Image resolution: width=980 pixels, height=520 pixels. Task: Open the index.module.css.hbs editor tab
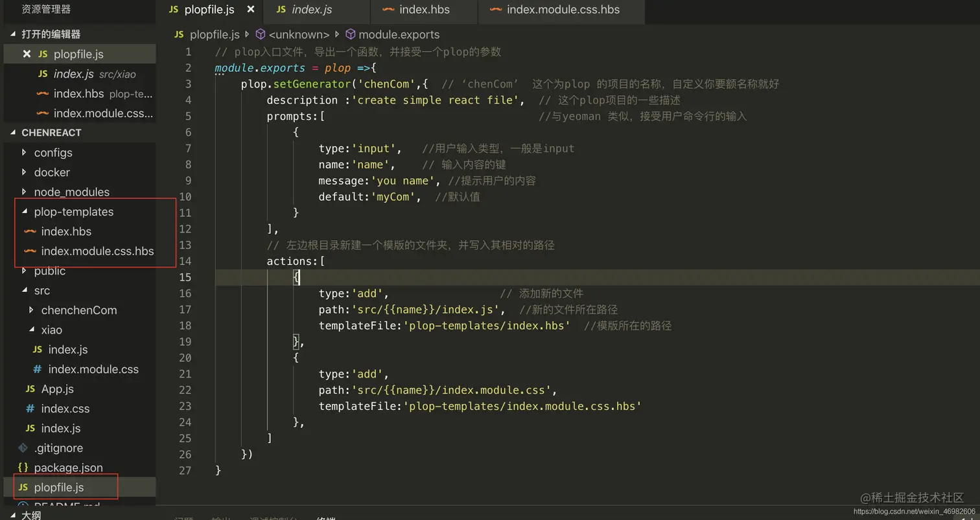coord(561,10)
